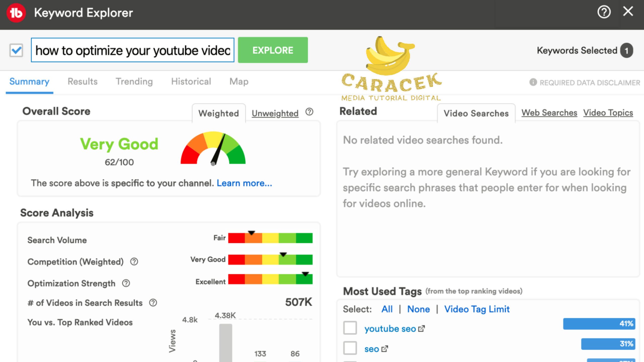Click the keyword search input field
Image resolution: width=644 pixels, height=362 pixels.
point(133,50)
